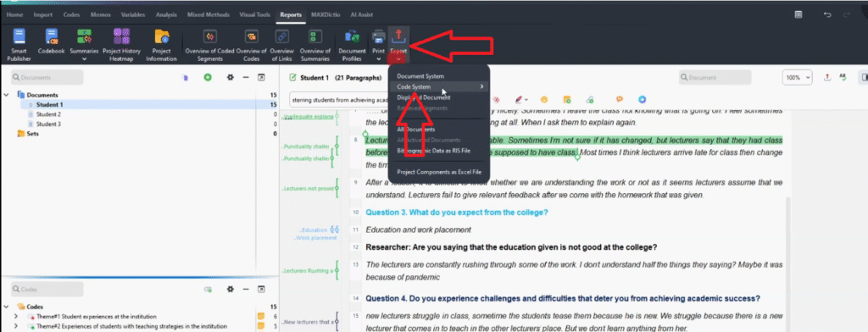868x332 pixels.
Task: Click the new code icon in Codes panel
Action: click(x=208, y=290)
